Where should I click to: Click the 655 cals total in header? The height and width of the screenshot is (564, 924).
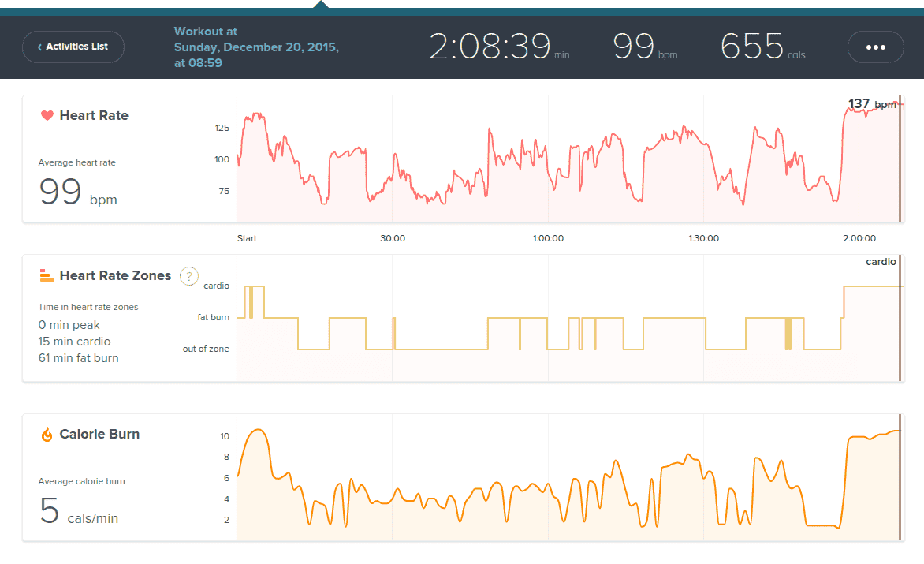(x=752, y=47)
